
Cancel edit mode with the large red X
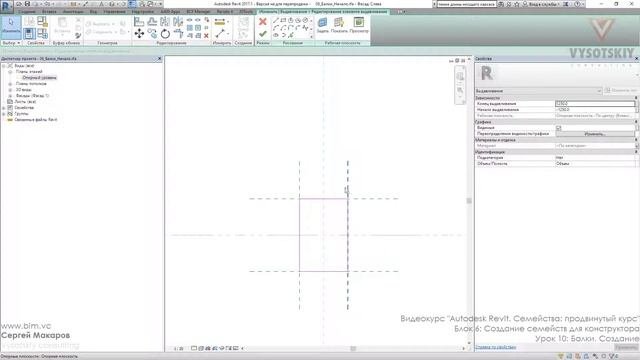pos(263,22)
